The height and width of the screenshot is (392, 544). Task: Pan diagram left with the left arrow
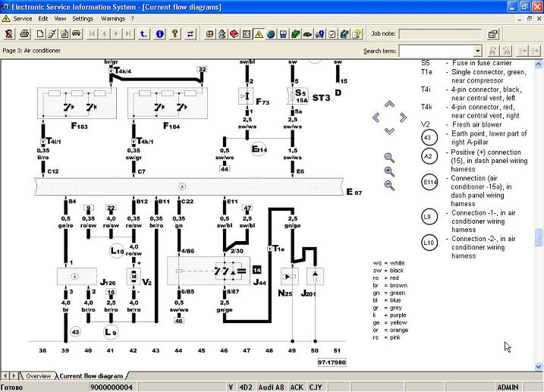click(376, 117)
